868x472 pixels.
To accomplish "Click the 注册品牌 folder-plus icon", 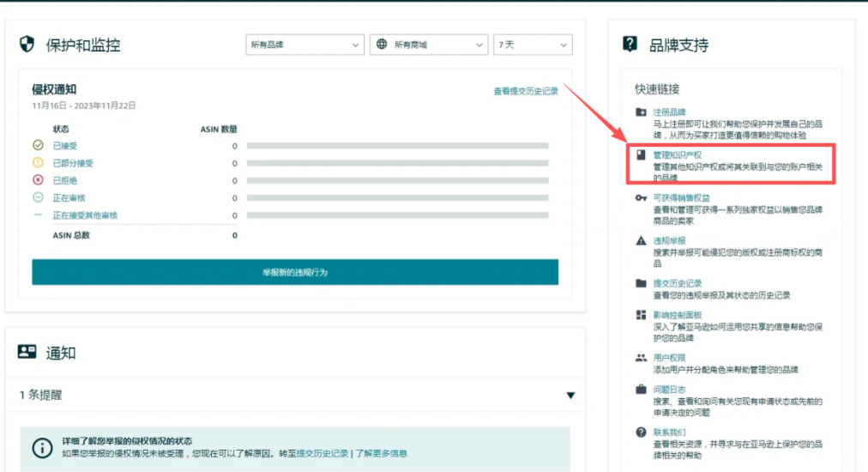I will 641,112.
